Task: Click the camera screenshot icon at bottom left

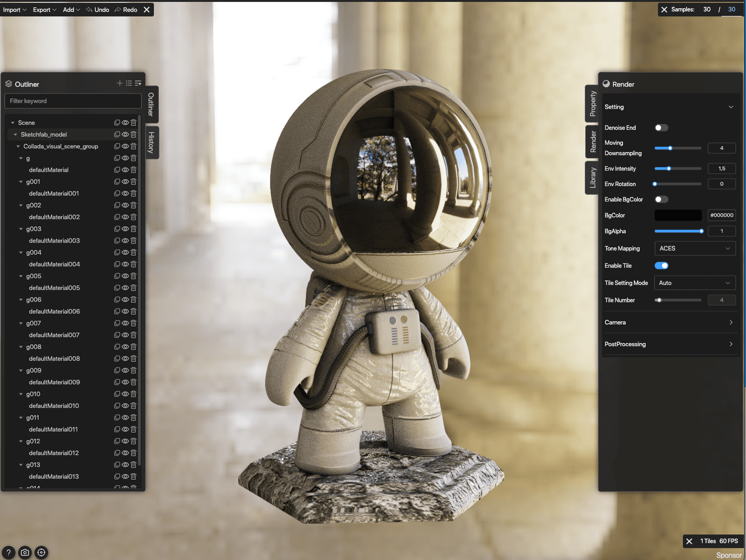Action: point(25,552)
